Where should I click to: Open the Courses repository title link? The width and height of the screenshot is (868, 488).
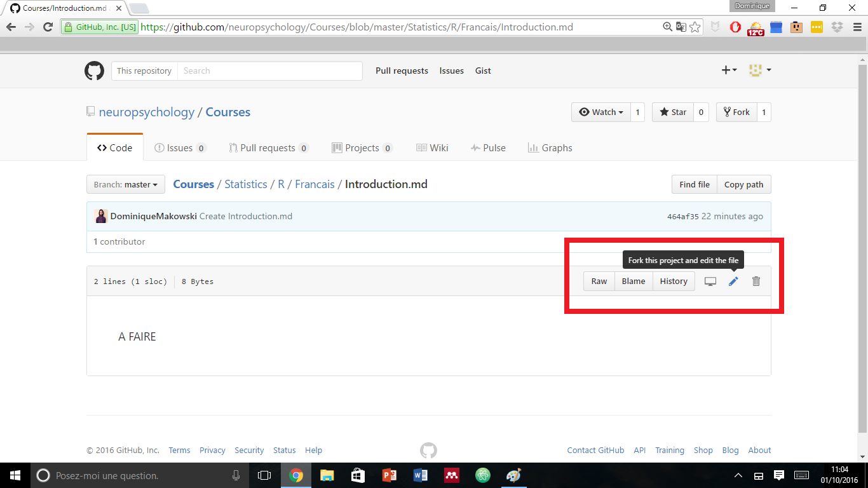coord(228,112)
